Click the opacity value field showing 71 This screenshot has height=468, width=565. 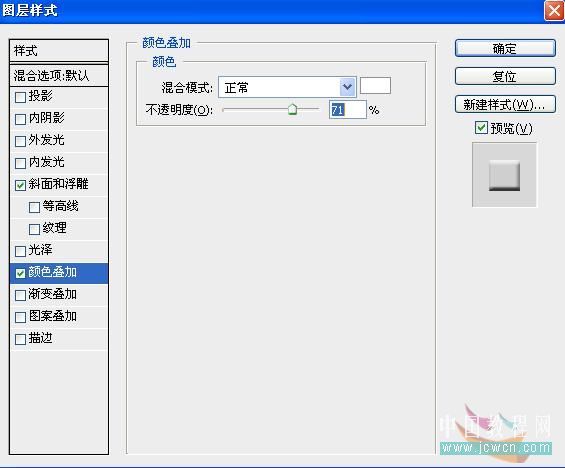347,110
